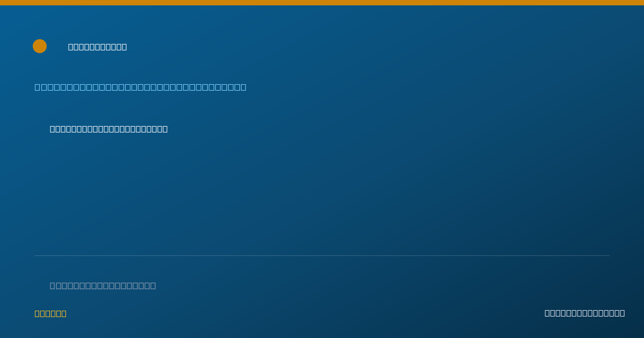Click the orange accent bar along the top
644x338 pixels.
tap(322, 3)
